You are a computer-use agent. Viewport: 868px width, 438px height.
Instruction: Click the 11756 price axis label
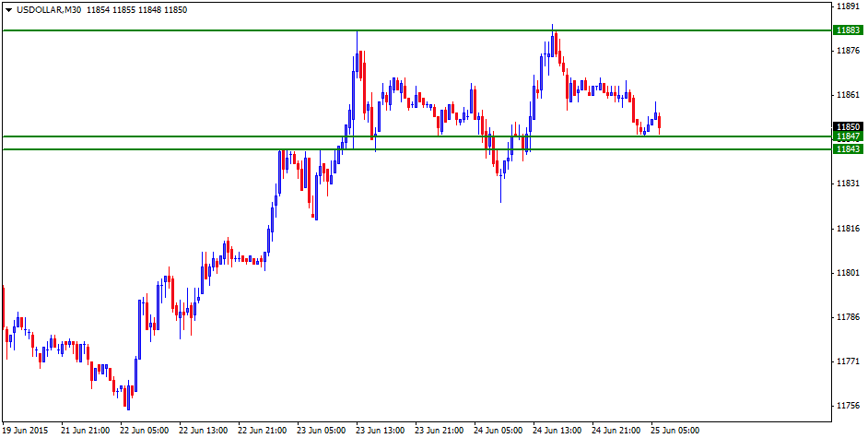coord(848,406)
